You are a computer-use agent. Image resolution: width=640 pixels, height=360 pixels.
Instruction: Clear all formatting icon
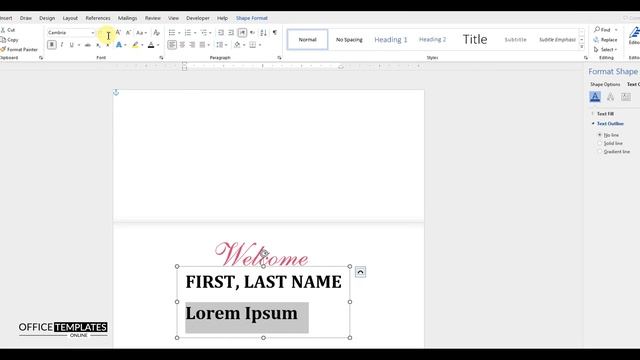tap(156, 33)
